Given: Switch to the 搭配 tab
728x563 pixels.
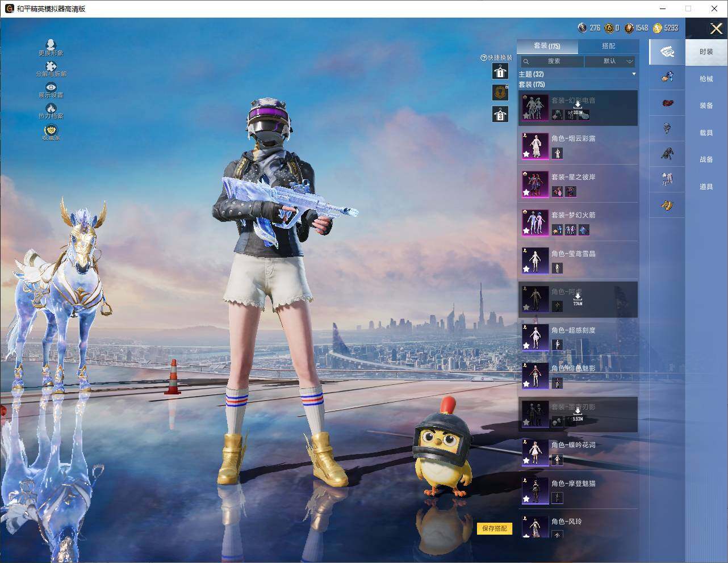Looking at the screenshot, I should [x=608, y=46].
